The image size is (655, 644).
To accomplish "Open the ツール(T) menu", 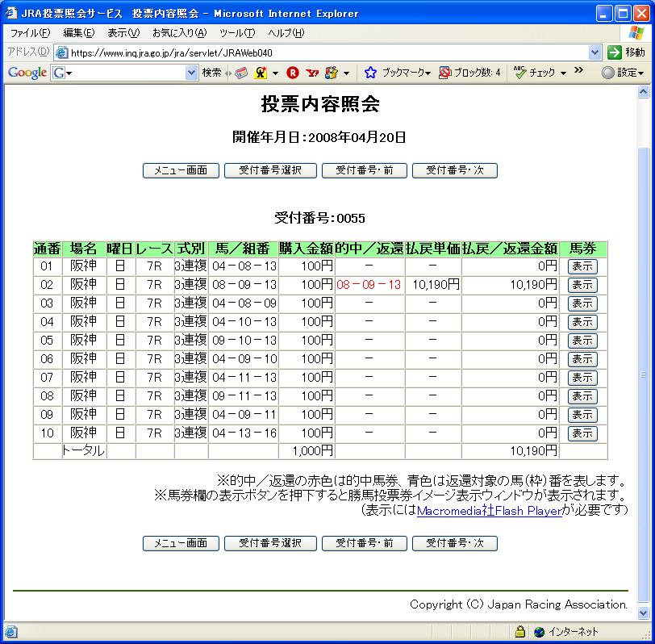I will pyautogui.click(x=237, y=33).
